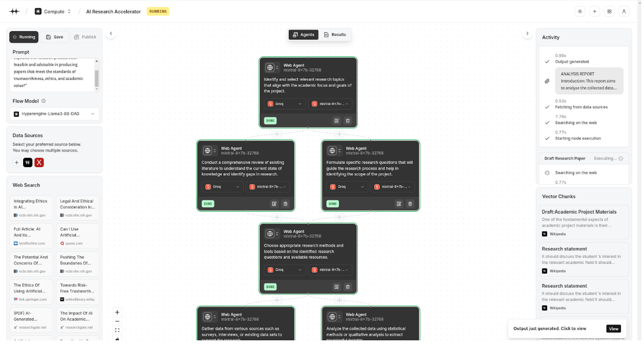This screenshot has height=347, width=644.
Task: Zoom in on the canvas with plus control
Action: point(117,312)
